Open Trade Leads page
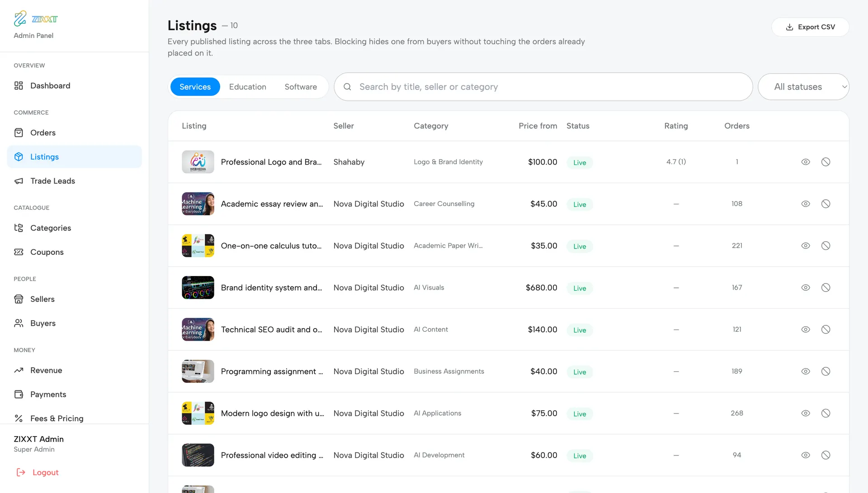Screen dimensions: 868x493 (x=75, y=181)
